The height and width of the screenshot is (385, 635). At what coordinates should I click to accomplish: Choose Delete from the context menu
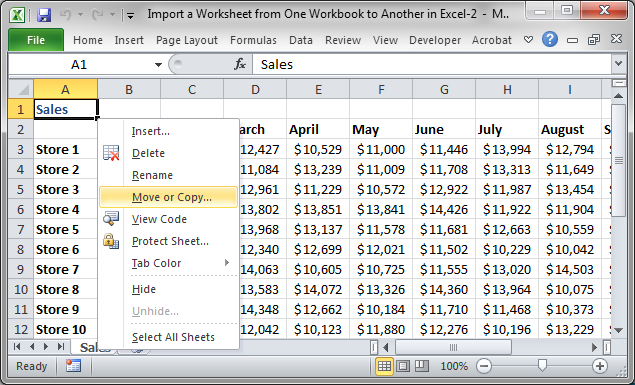coord(168,153)
